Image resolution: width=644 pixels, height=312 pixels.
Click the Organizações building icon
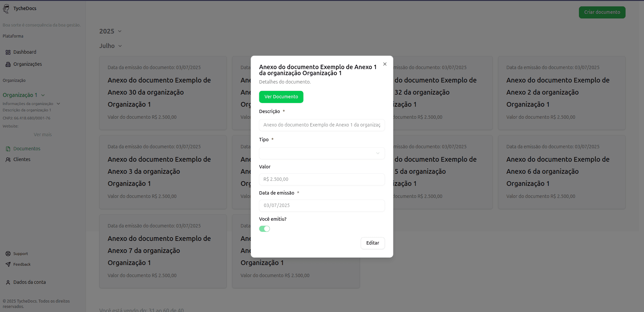[8, 64]
